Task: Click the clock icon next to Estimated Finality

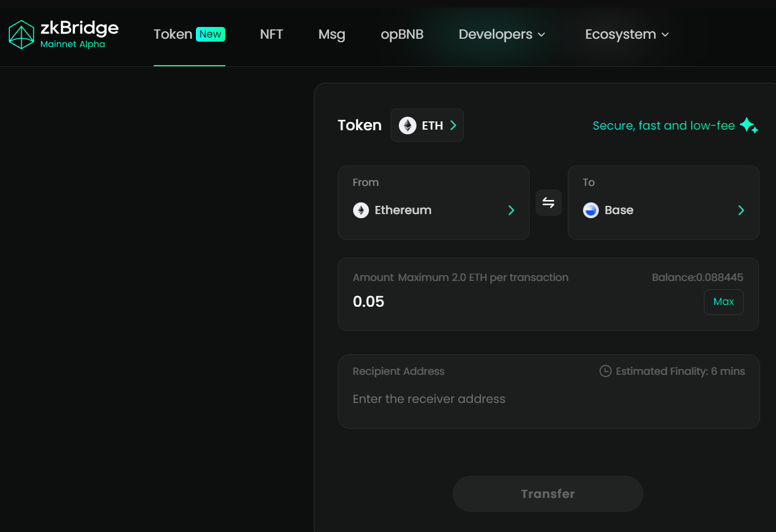Action: (x=604, y=371)
